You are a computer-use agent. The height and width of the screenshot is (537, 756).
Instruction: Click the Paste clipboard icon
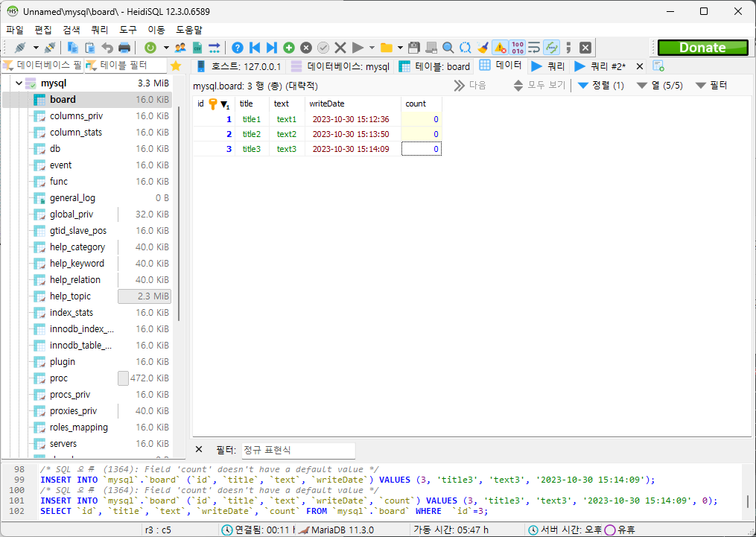coord(89,48)
